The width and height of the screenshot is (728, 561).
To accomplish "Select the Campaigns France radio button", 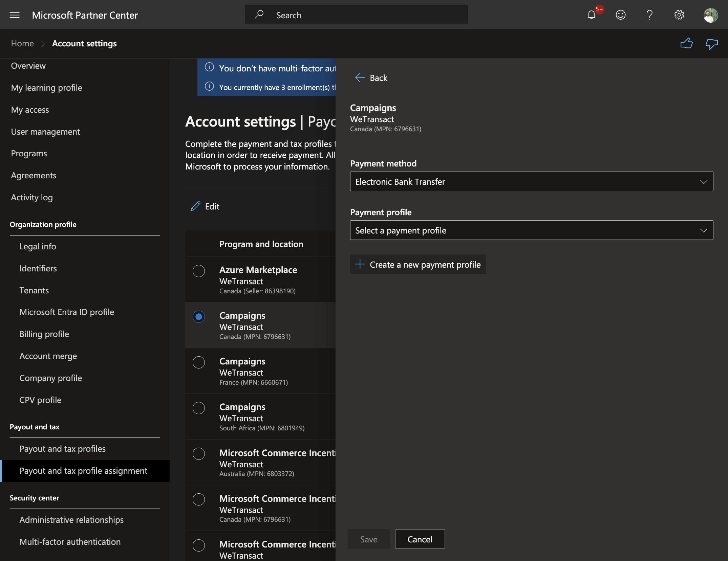I will pyautogui.click(x=199, y=362).
